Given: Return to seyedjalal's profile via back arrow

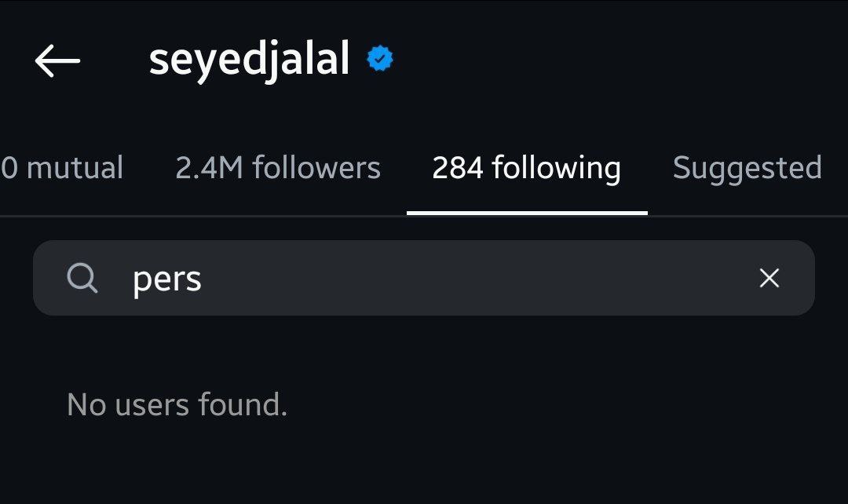Looking at the screenshot, I should coord(57,60).
